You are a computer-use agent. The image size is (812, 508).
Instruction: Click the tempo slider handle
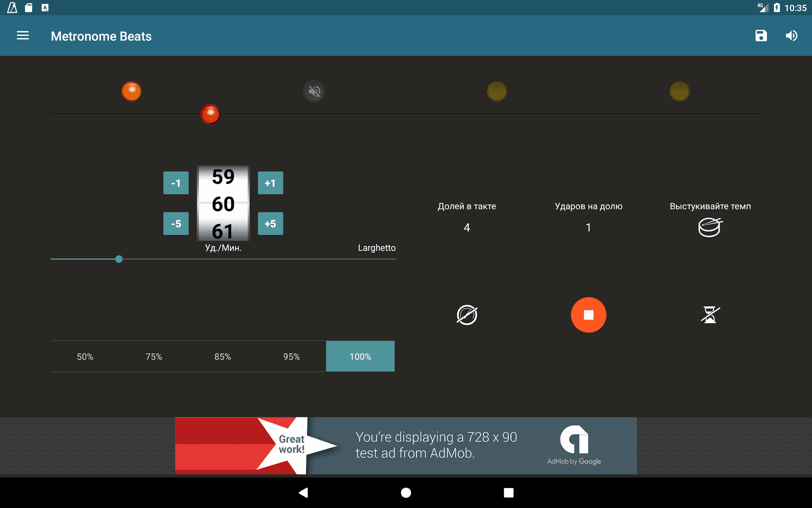click(119, 259)
